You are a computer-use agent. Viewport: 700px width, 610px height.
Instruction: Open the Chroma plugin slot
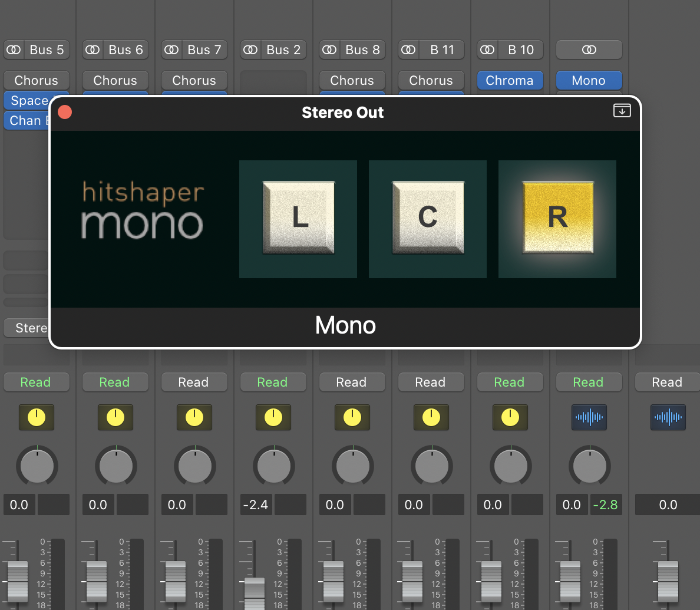[x=510, y=80]
